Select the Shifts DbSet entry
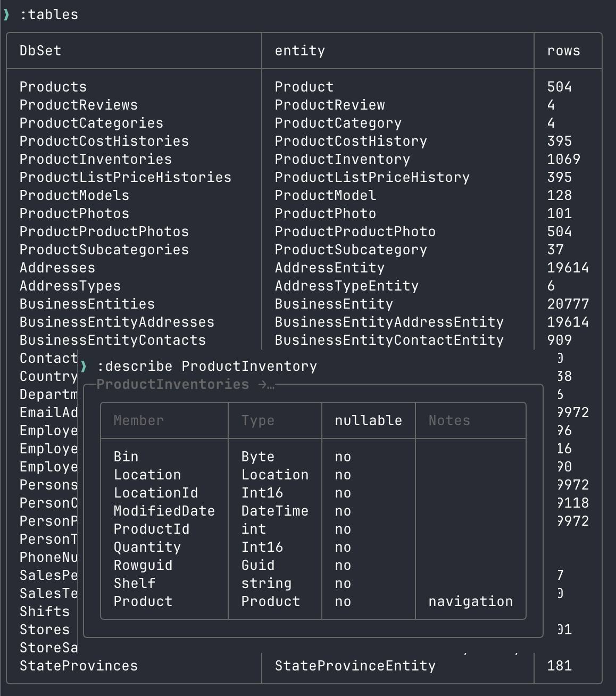 point(45,611)
